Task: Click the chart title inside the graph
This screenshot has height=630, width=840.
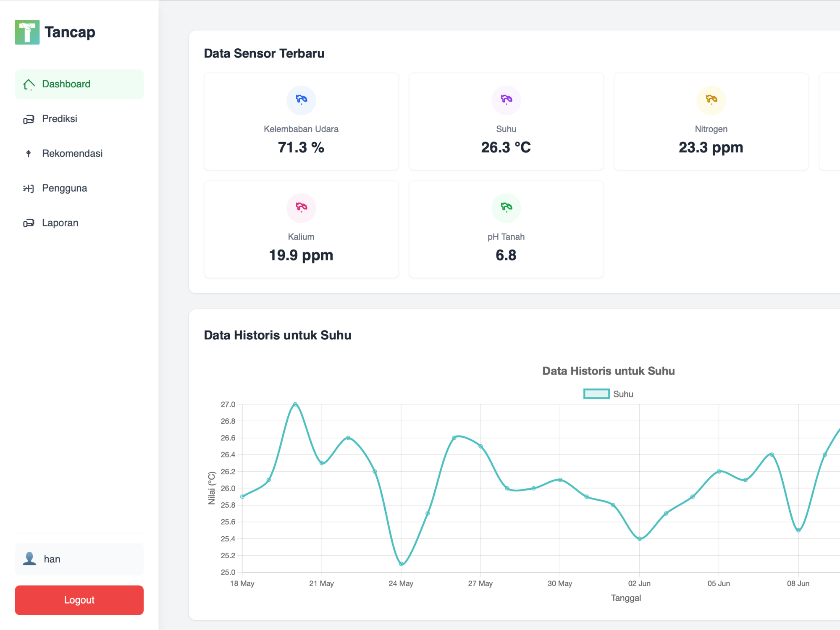Action: pos(609,371)
